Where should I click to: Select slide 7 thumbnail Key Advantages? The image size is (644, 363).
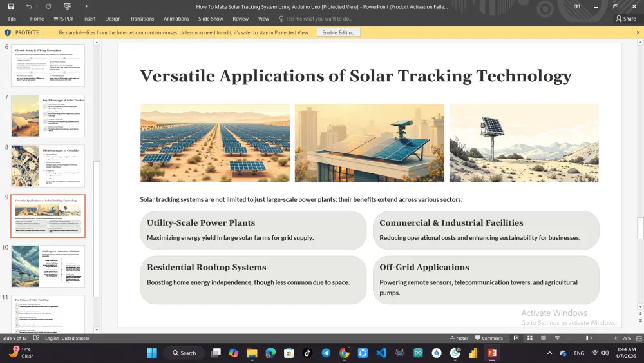click(x=48, y=116)
